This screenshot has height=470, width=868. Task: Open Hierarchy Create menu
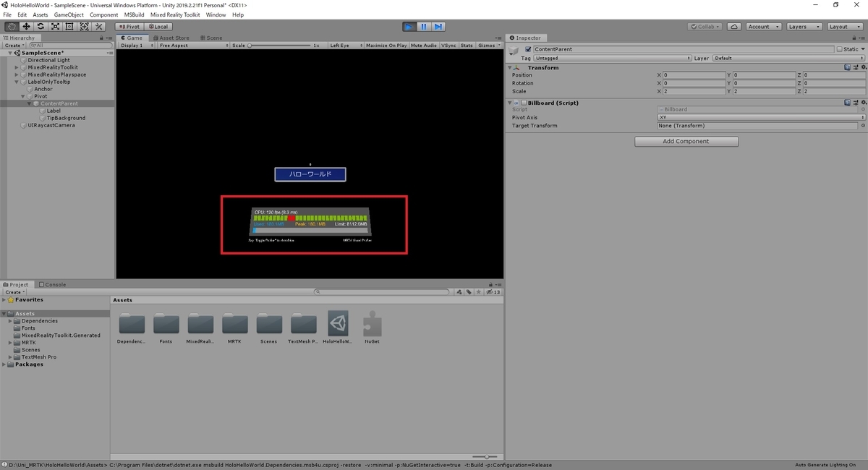(14, 46)
